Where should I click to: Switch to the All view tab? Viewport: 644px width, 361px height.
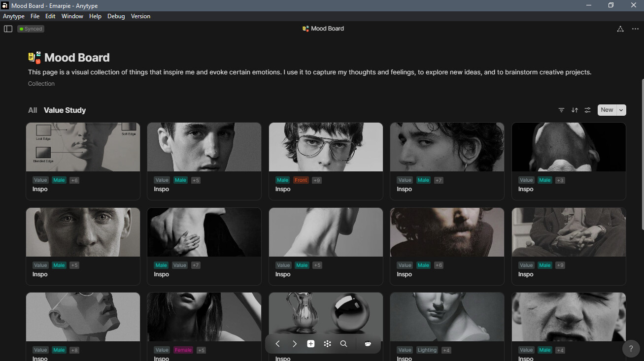tap(33, 110)
